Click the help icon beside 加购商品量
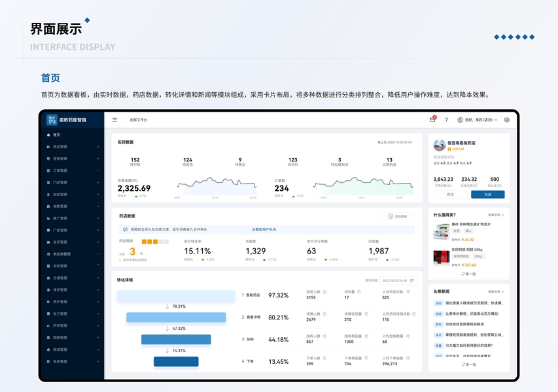Image resolution: width=558 pixels, height=392 pixels. click(366, 336)
